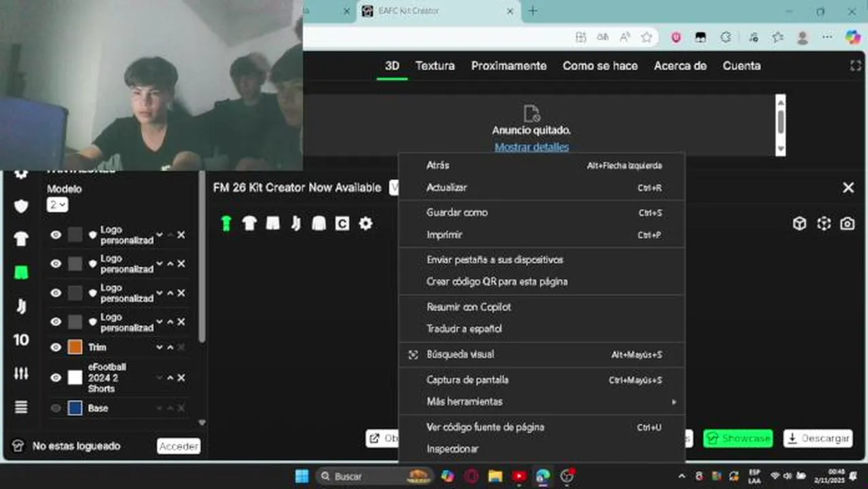Choose Actualizar in the context menu

541,187
